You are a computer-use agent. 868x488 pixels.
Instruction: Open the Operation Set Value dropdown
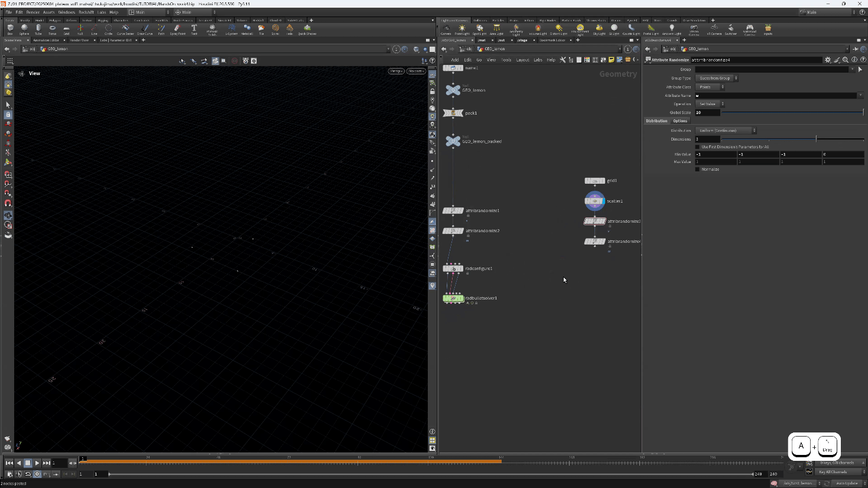(710, 104)
